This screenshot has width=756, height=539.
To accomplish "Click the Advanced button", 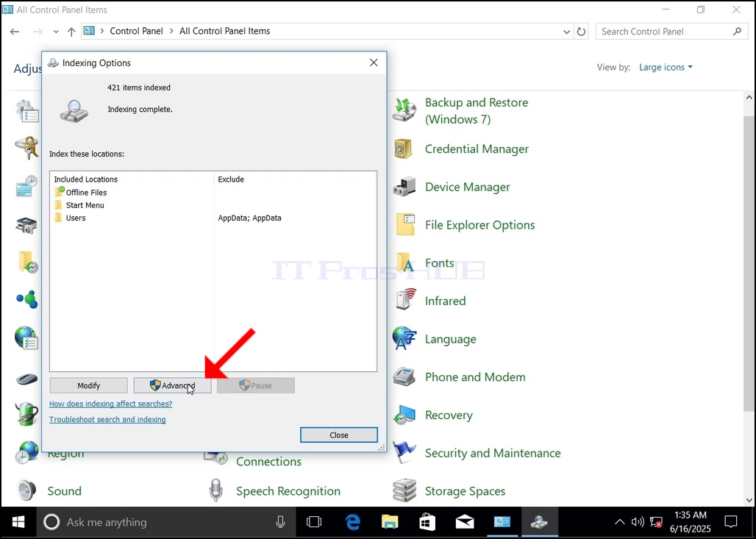I will [172, 385].
